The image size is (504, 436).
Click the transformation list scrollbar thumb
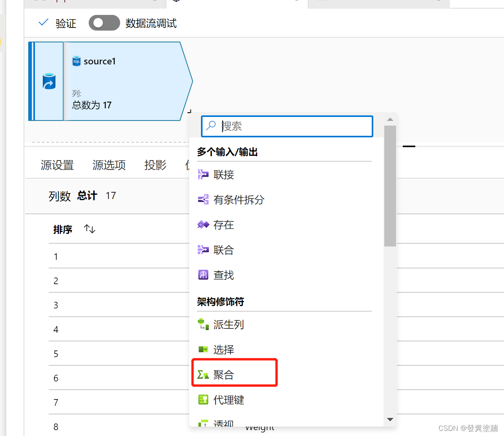pos(390,186)
